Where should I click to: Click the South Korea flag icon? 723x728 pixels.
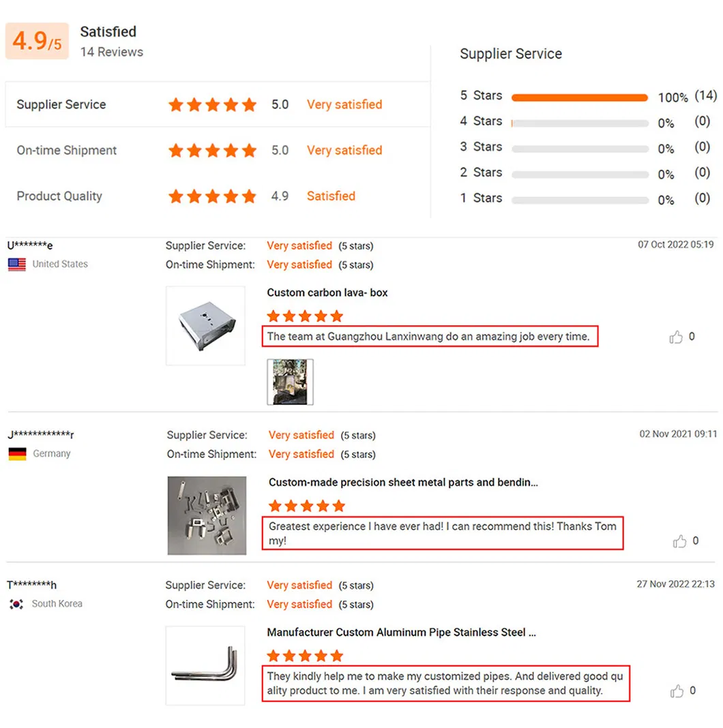pyautogui.click(x=16, y=604)
